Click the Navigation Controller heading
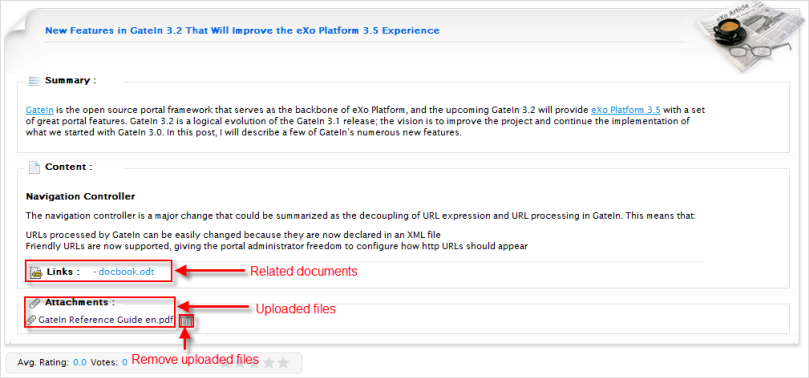 coord(80,196)
